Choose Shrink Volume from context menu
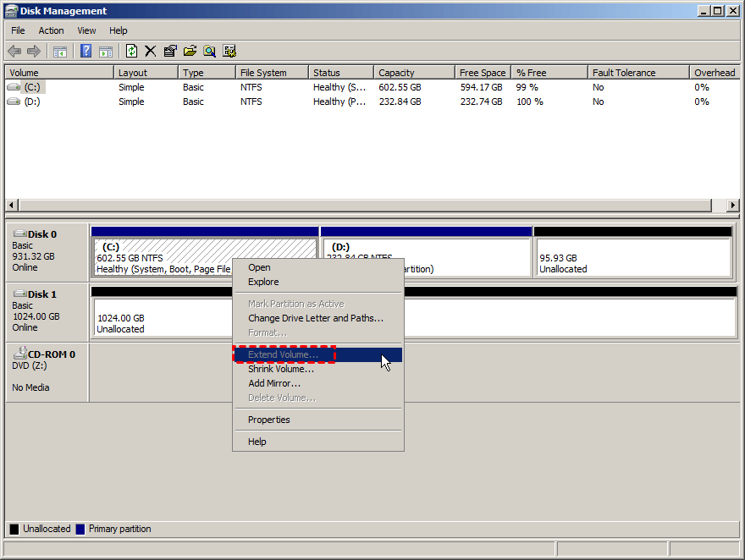 pos(280,369)
